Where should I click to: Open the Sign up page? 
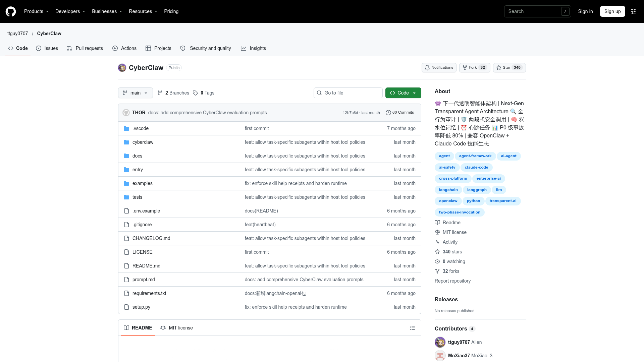coord(612,11)
